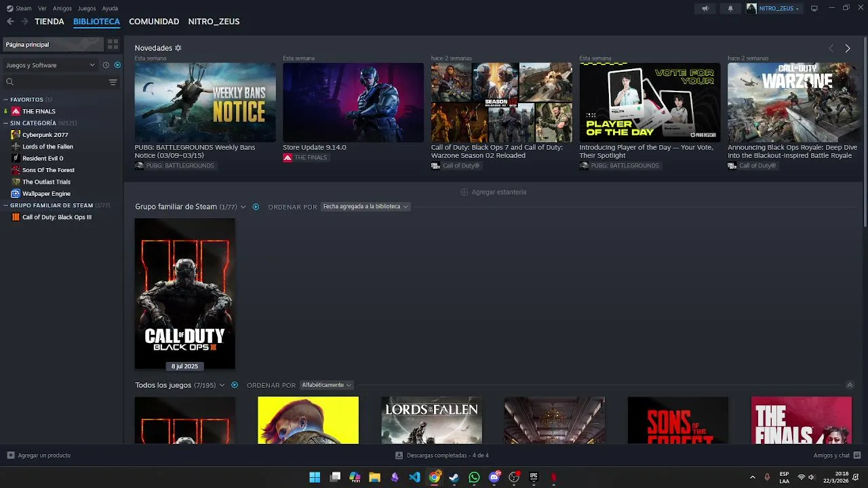This screenshot has height=488, width=868.
Task: Open File Explorer from taskbar
Action: tap(374, 477)
